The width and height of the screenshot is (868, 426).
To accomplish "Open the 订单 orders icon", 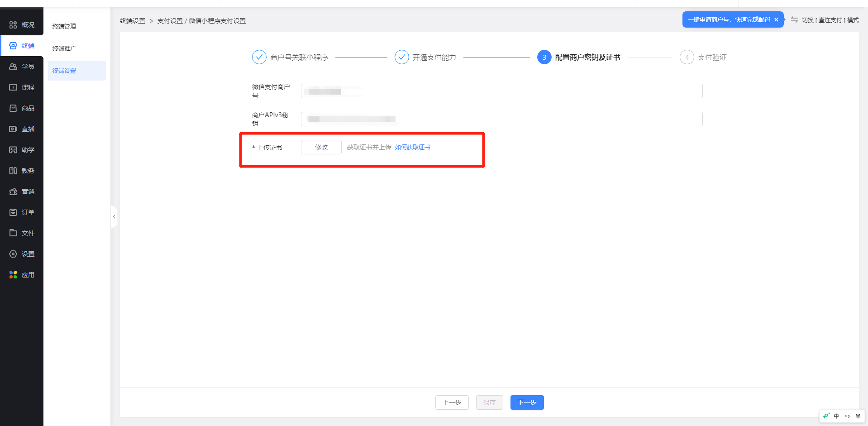I will coord(13,212).
